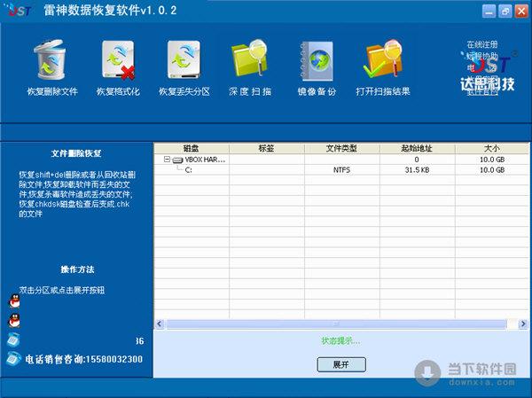Click the 在线注册 link
The height and width of the screenshot is (398, 532).
click(482, 43)
